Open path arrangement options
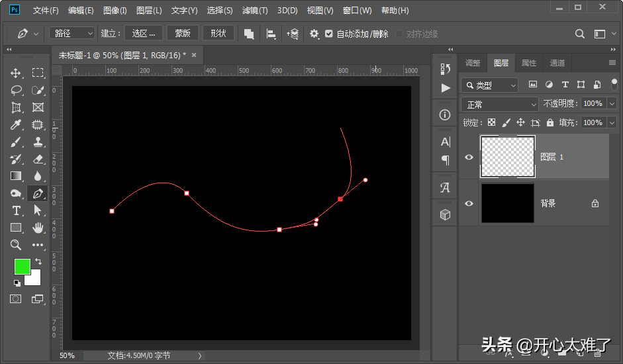Image resolution: width=623 pixels, height=364 pixels. tap(293, 34)
